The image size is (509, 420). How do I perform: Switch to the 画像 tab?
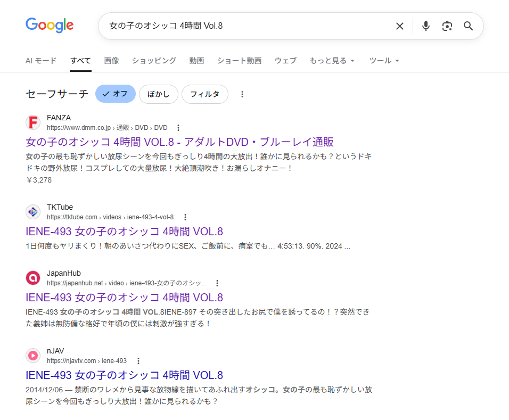tap(112, 61)
